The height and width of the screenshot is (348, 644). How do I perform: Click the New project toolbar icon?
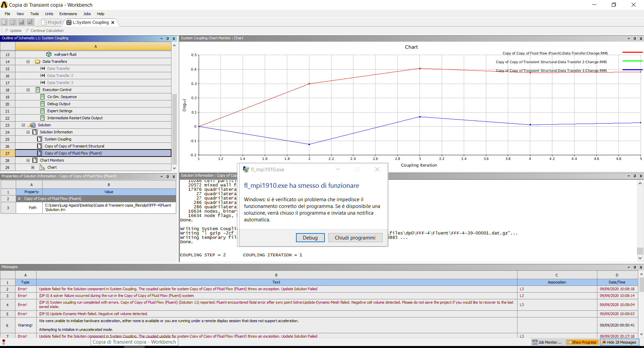pos(4,22)
